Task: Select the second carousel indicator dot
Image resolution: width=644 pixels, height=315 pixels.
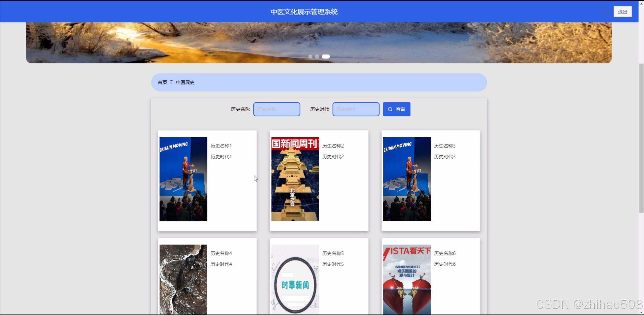Action: click(317, 56)
